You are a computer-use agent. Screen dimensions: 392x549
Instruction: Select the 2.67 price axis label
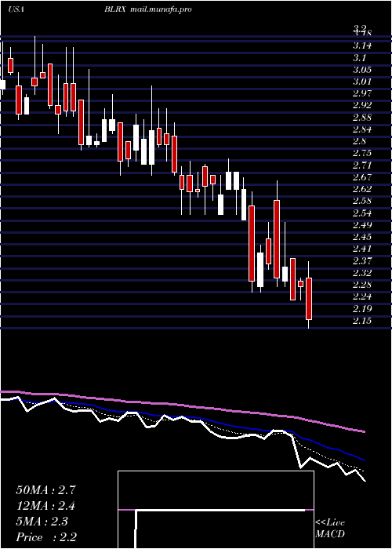coord(362,177)
